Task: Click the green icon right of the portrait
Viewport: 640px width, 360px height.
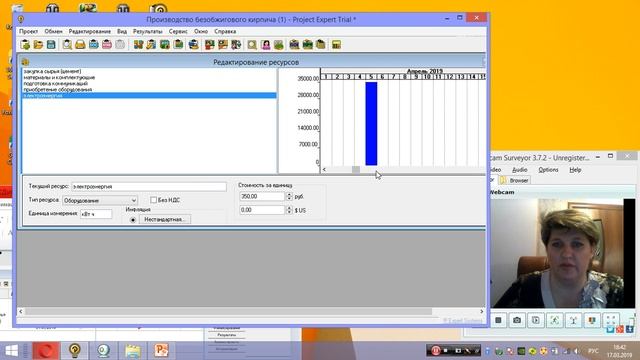Action: [279, 44]
